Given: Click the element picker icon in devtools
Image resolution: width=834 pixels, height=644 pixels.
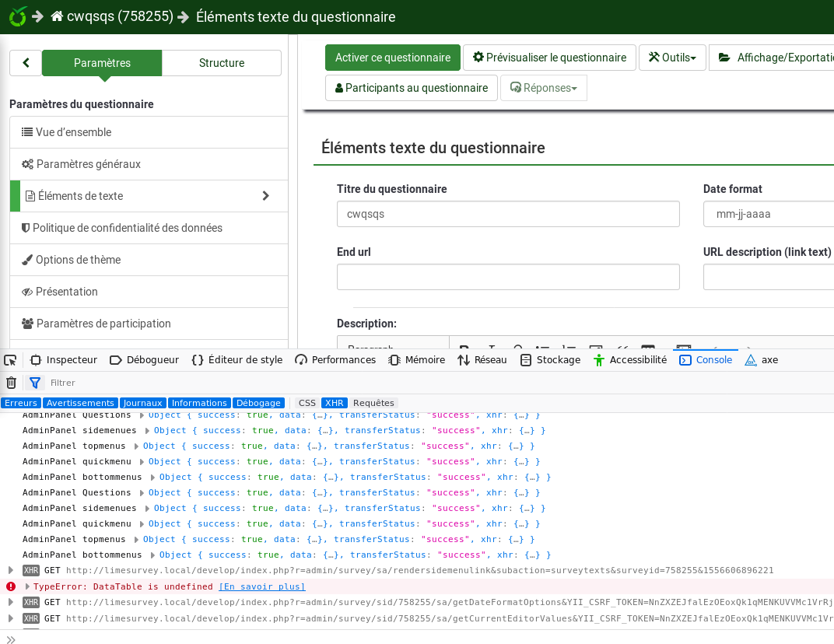Looking at the screenshot, I should (10, 360).
